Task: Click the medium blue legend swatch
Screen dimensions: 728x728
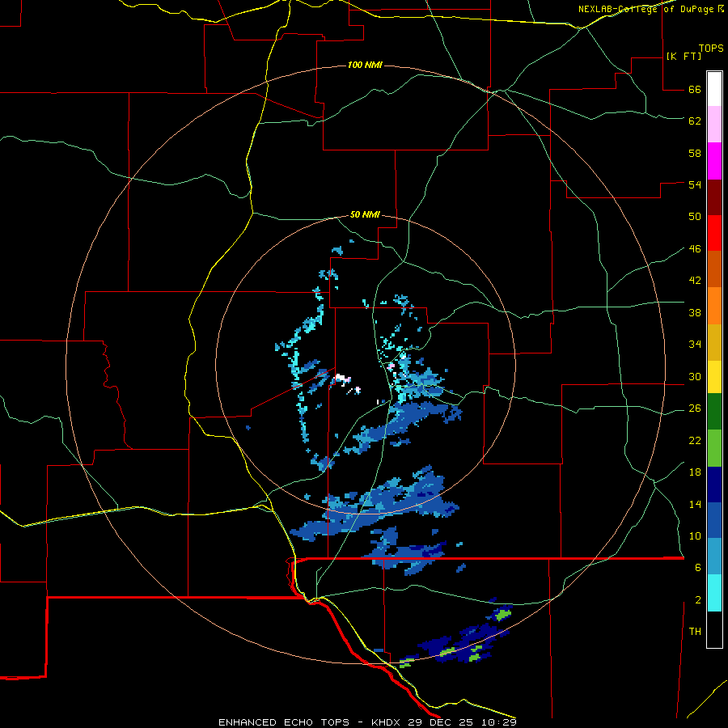Action: point(714,520)
